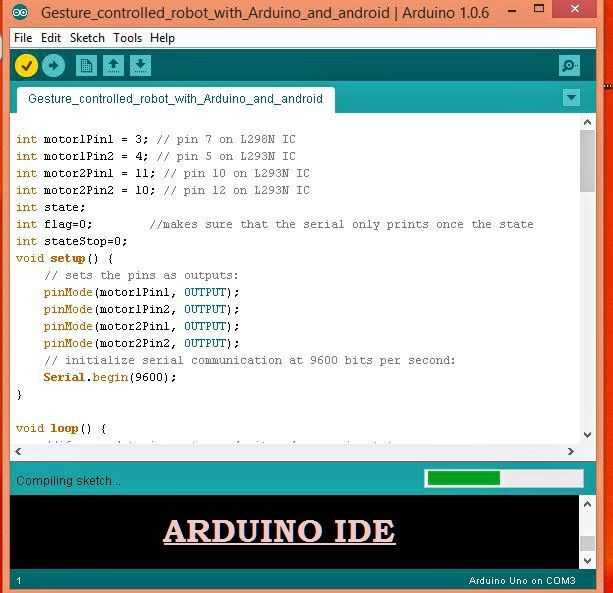
Task: Minimize the Arduino window
Action: (512, 11)
